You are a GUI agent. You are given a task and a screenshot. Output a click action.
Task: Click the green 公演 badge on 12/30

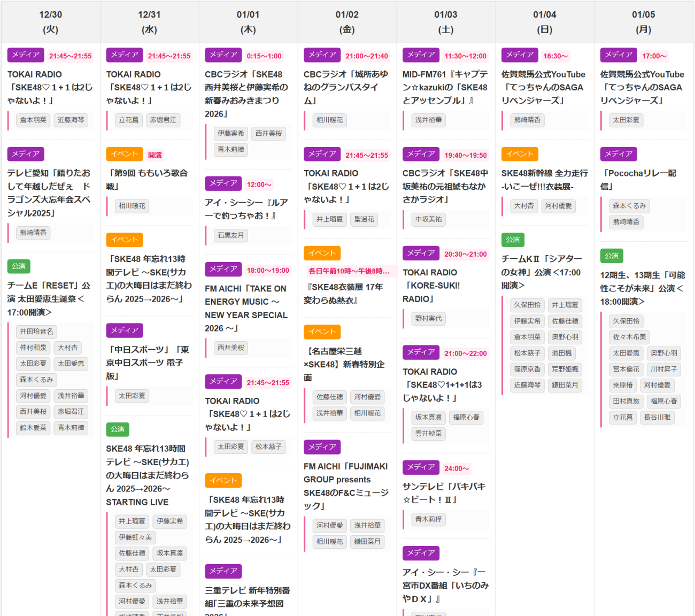(19, 266)
